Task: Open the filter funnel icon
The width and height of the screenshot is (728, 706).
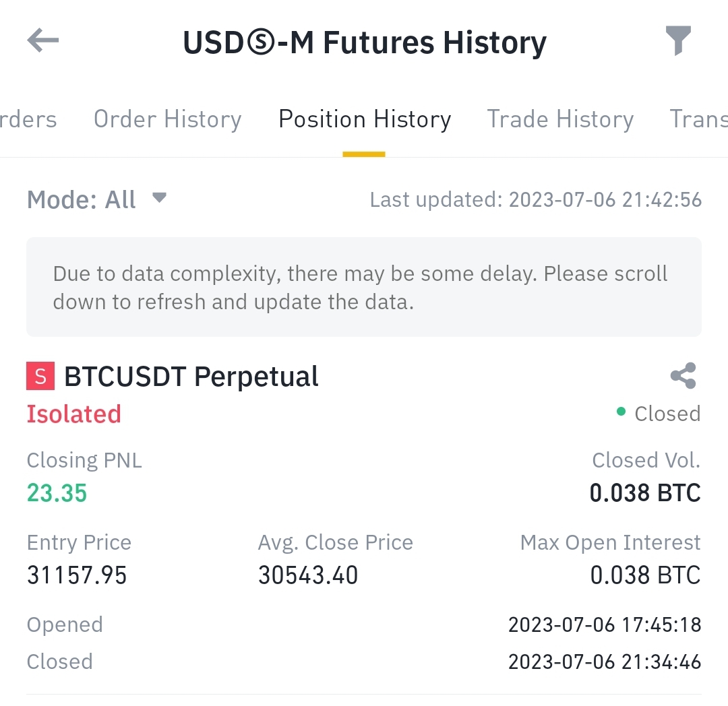Action: [678, 41]
